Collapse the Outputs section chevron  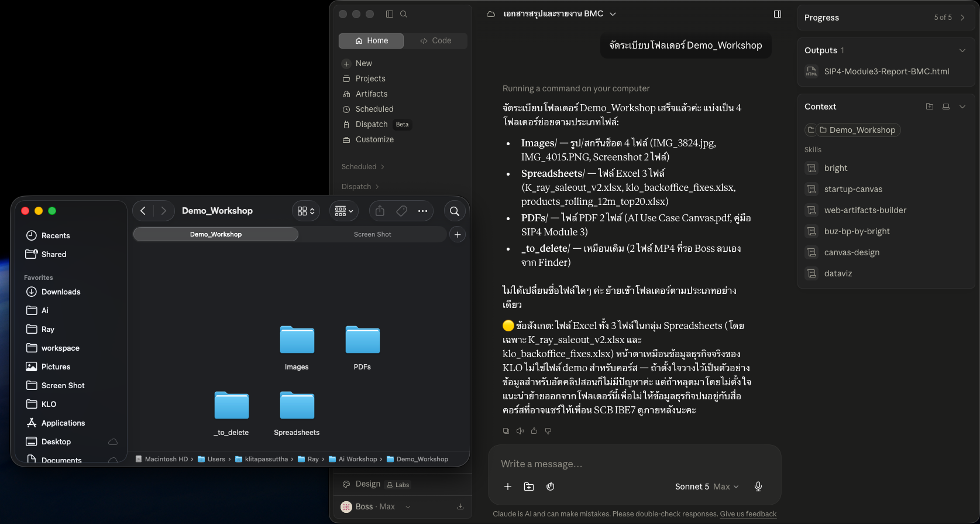(962, 50)
